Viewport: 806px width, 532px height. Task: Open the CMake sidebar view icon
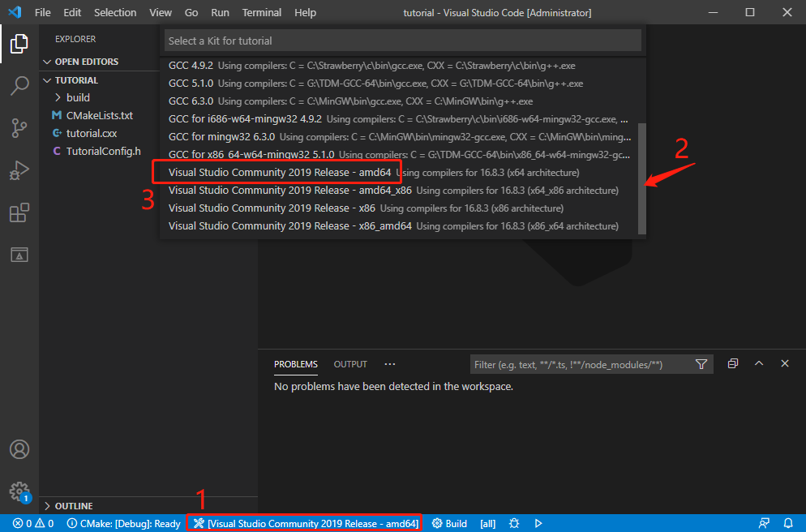(x=19, y=255)
